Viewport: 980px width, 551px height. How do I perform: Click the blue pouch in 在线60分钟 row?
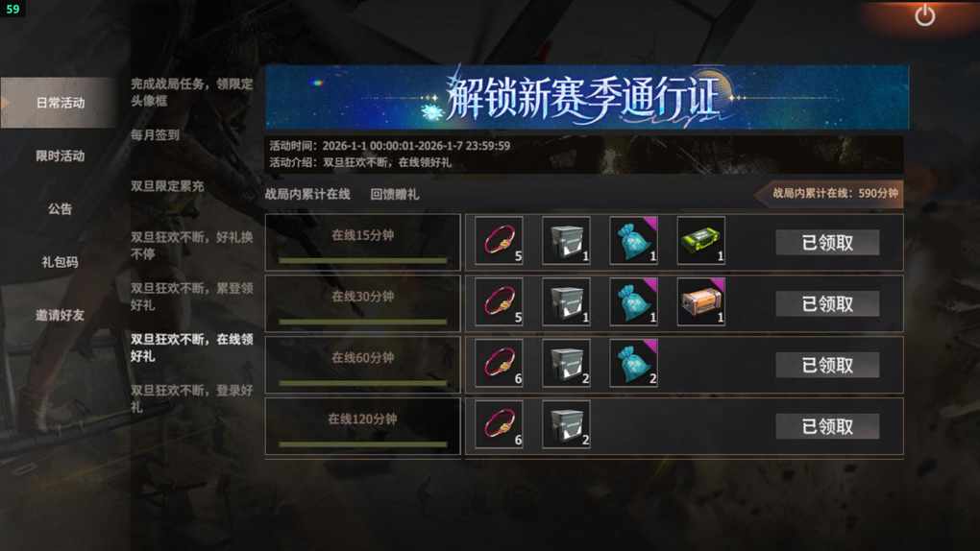(634, 363)
